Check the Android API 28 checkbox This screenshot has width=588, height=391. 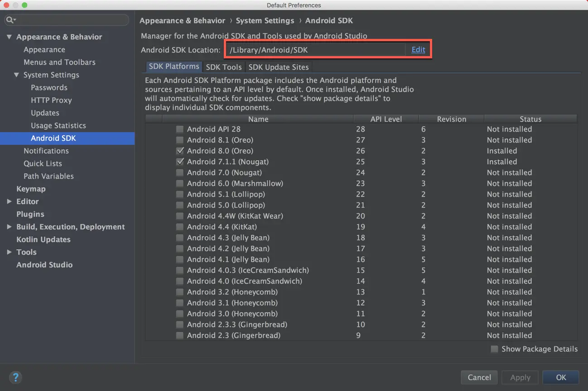pyautogui.click(x=180, y=129)
